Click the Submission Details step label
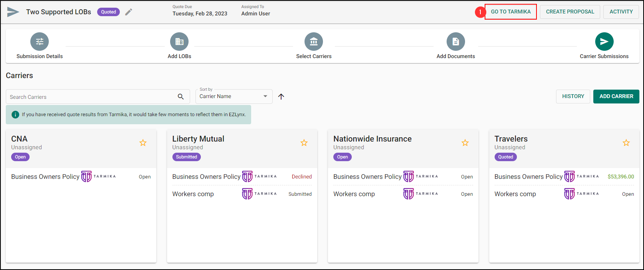This screenshot has width=644, height=270. pyautogui.click(x=40, y=56)
